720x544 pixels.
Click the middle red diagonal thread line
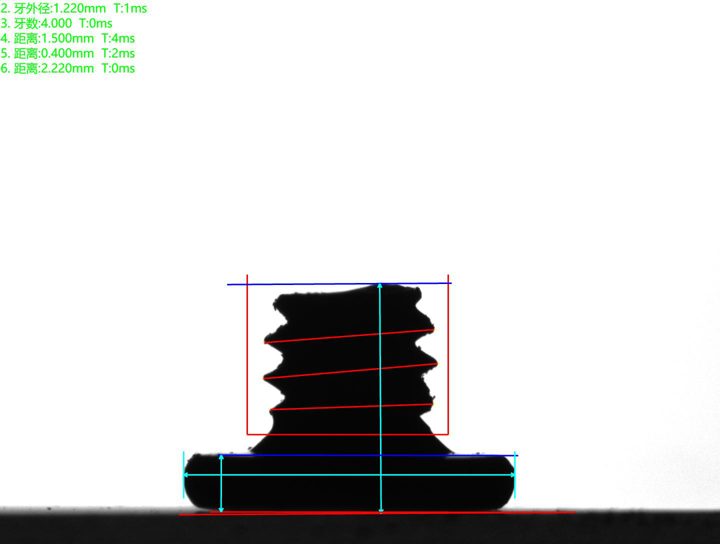pyautogui.click(x=348, y=371)
